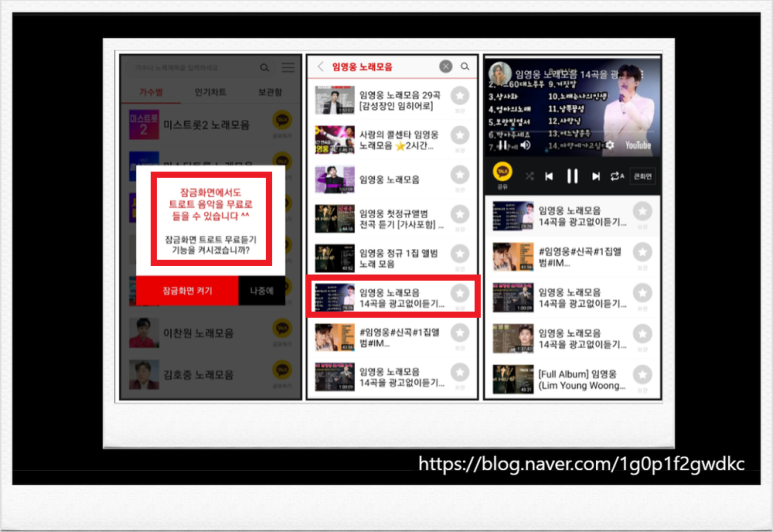Click the search icon in the 임영웅 노래모음 header

coord(465,66)
